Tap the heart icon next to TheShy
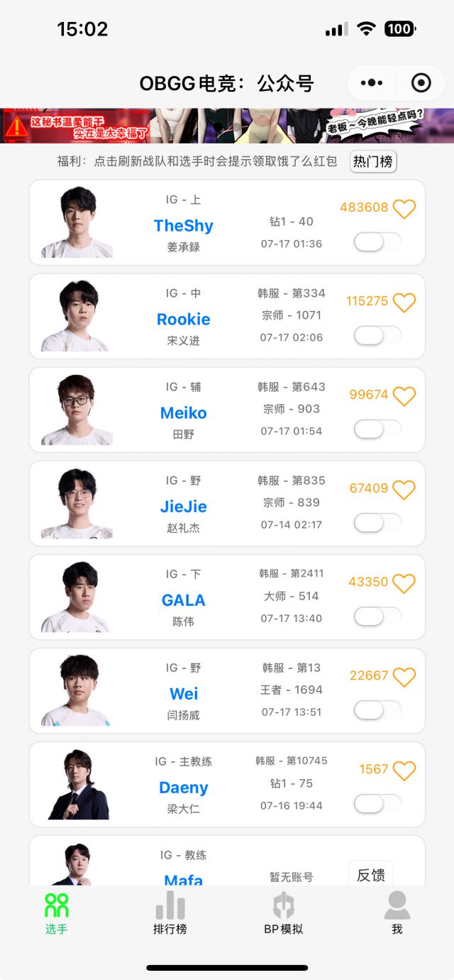 pos(404,209)
